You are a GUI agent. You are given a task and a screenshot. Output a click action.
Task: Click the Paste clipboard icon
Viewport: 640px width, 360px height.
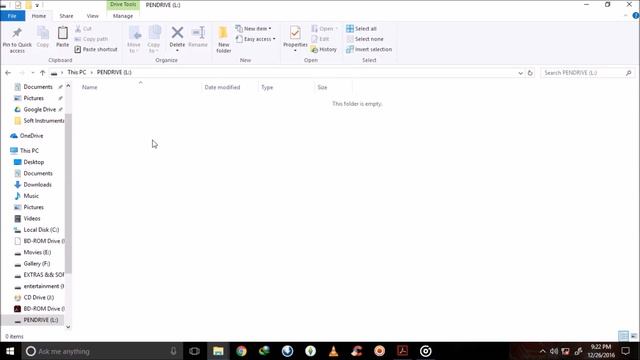tap(62, 33)
